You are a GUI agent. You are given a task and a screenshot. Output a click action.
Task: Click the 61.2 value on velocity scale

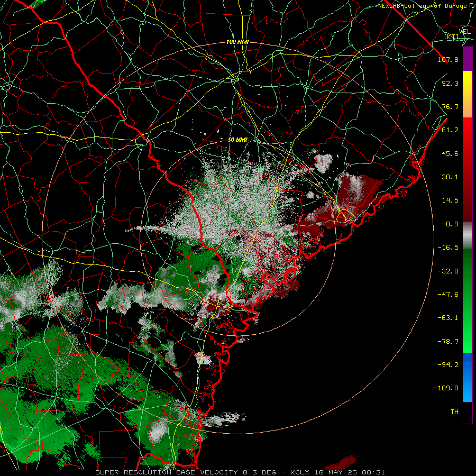[x=450, y=130]
